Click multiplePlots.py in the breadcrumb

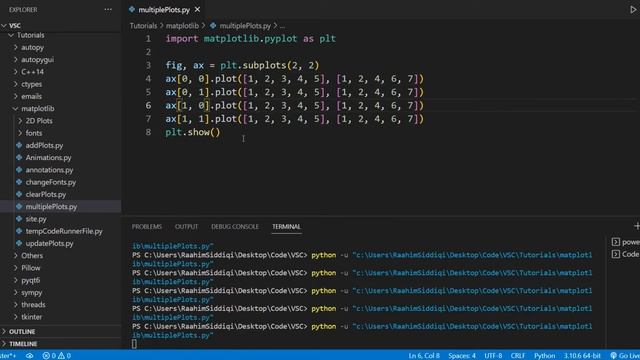pos(245,26)
